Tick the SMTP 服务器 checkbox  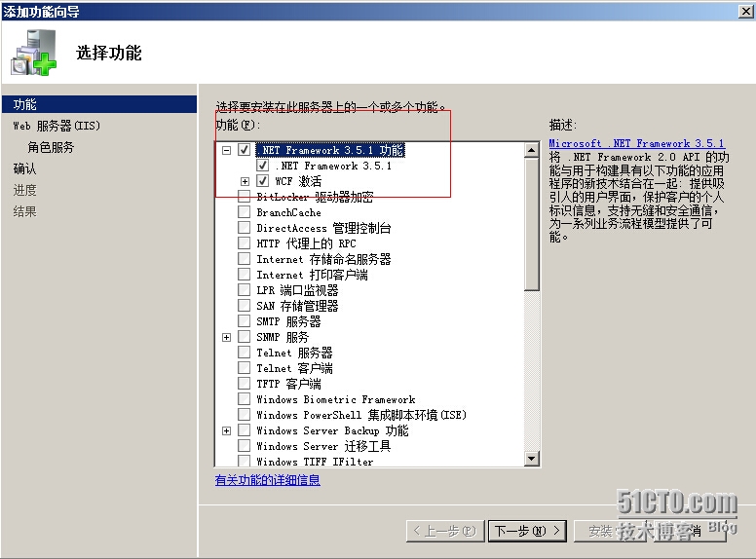[x=244, y=321]
